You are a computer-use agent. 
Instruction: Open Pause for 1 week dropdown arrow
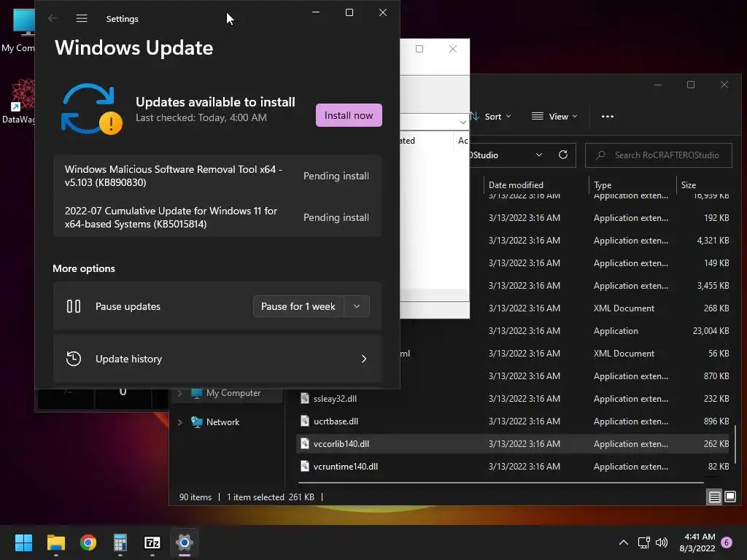click(x=357, y=306)
